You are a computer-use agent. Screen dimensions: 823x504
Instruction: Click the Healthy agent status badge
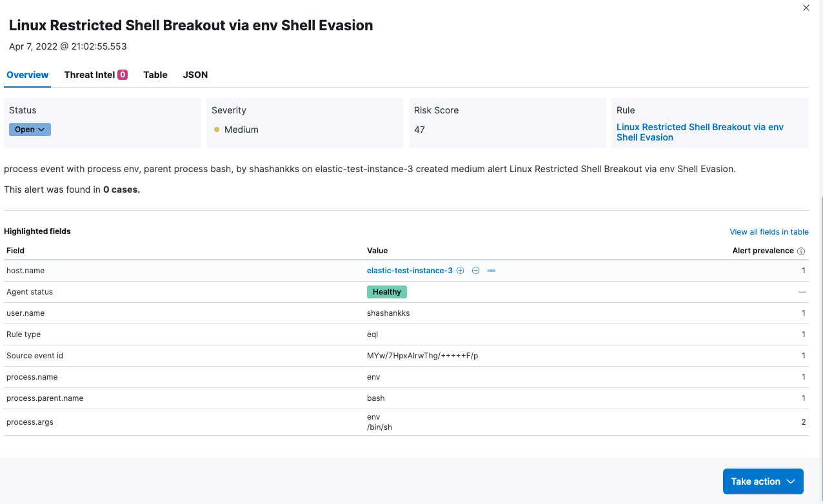[x=387, y=292]
